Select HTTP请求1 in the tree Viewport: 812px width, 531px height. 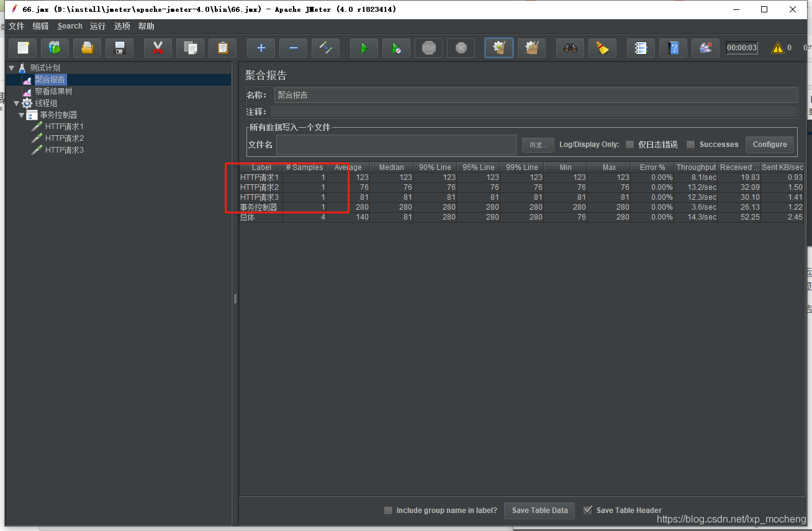[64, 127]
